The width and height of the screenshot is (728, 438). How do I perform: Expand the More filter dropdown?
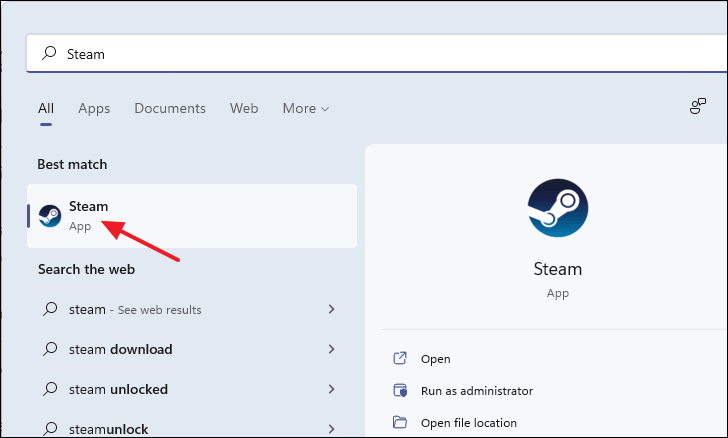point(306,108)
